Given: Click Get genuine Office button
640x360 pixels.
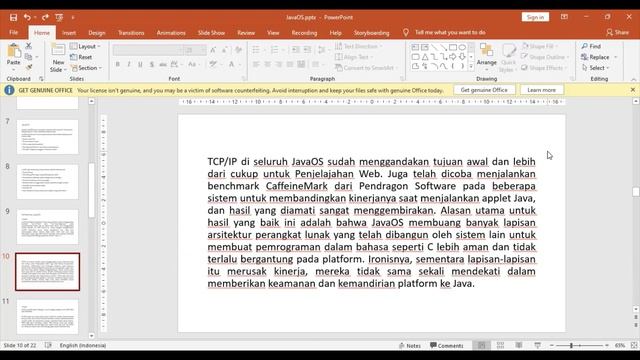Looking at the screenshot, I should click(x=484, y=90).
